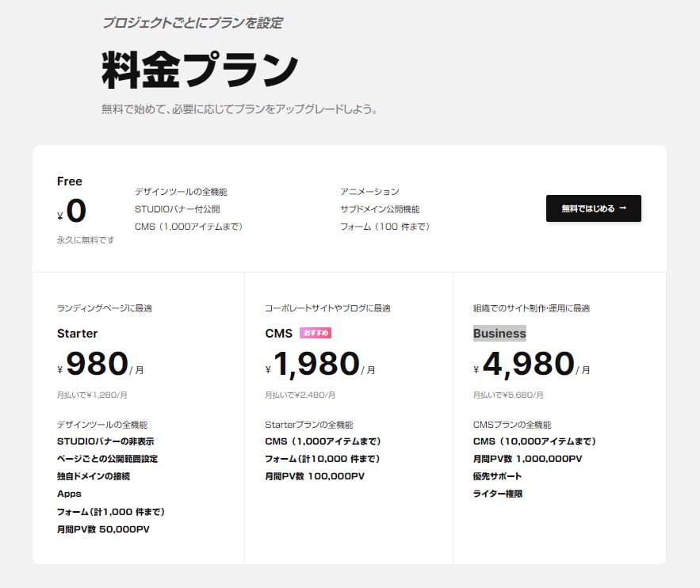Click 組織でのサイト制作・運用に最適 tagline
Image resolution: width=700 pixels, height=588 pixels.
[x=531, y=308]
